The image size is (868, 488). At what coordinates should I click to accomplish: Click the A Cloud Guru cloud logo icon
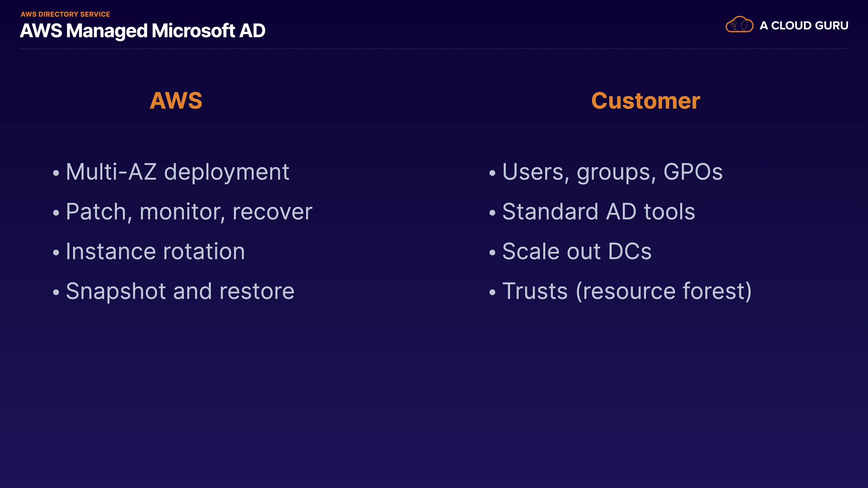coord(739,25)
